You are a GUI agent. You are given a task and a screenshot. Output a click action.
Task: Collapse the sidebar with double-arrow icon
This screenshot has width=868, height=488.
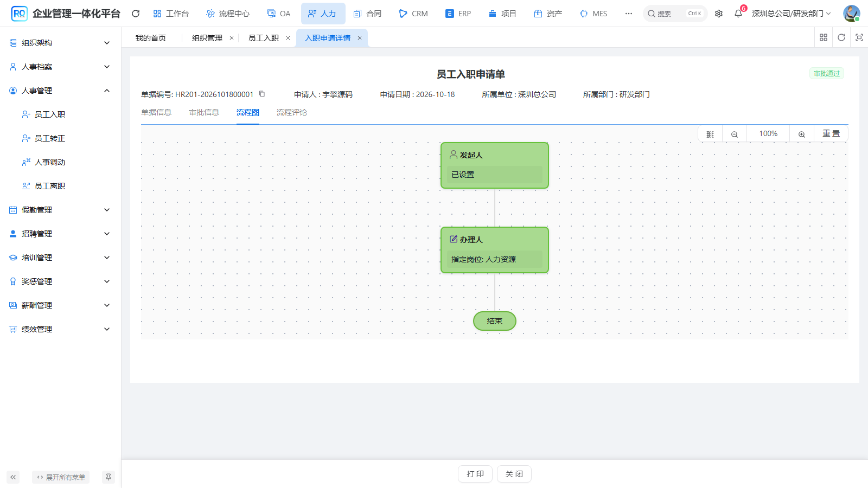(13, 477)
